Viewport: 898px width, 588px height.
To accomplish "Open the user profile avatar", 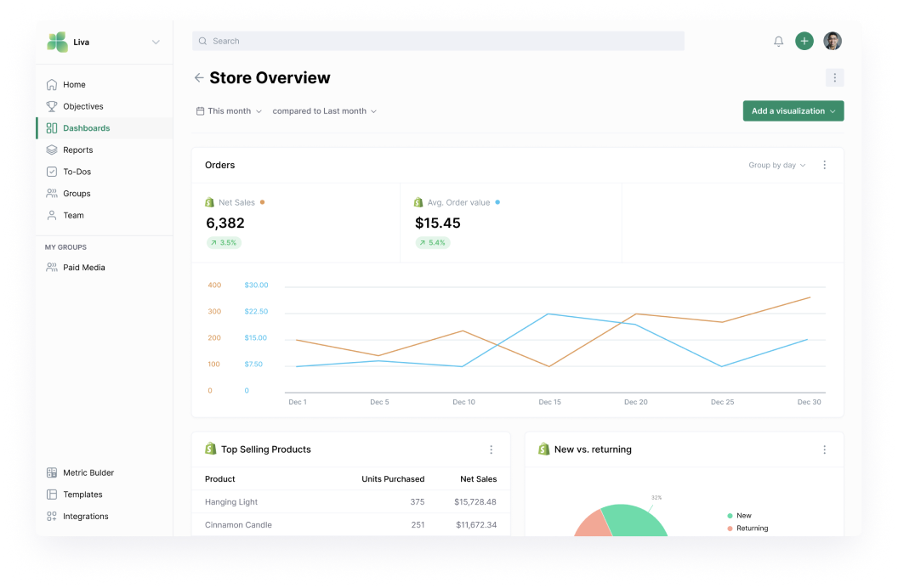I will 833,41.
